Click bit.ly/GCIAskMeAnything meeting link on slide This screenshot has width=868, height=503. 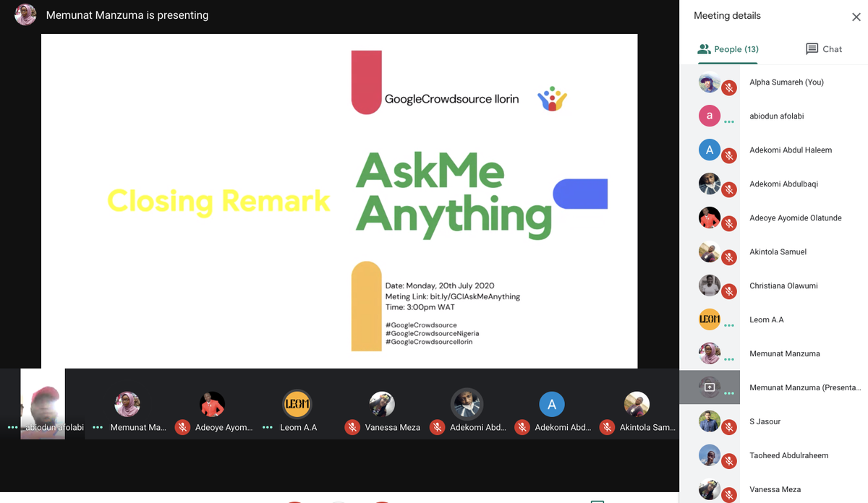pos(475,296)
